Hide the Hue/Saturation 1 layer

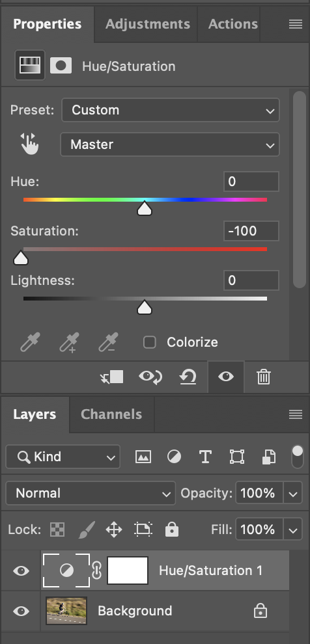coord(21,570)
